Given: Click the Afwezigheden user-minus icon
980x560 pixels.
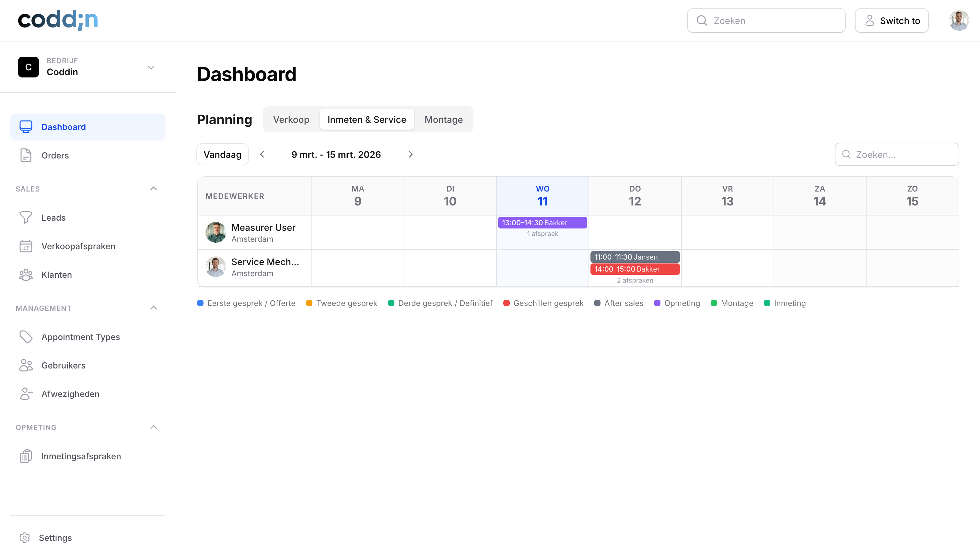Looking at the screenshot, I should [x=25, y=393].
